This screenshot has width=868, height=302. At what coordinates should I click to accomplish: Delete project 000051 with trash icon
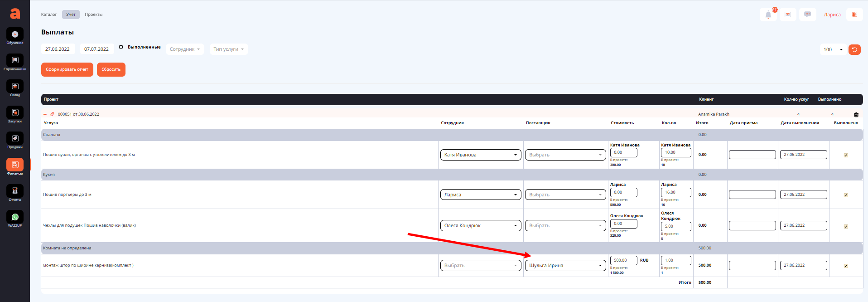coord(856,115)
